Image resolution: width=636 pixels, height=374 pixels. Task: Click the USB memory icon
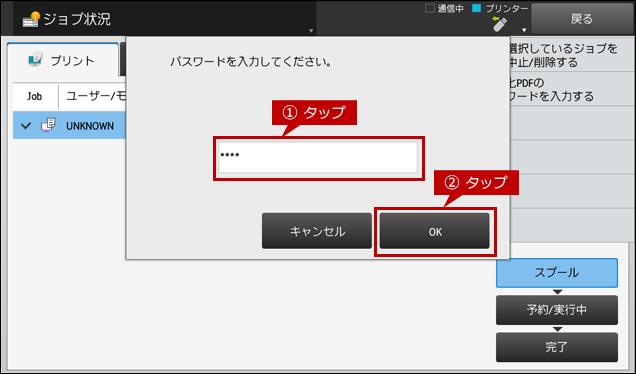[499, 24]
